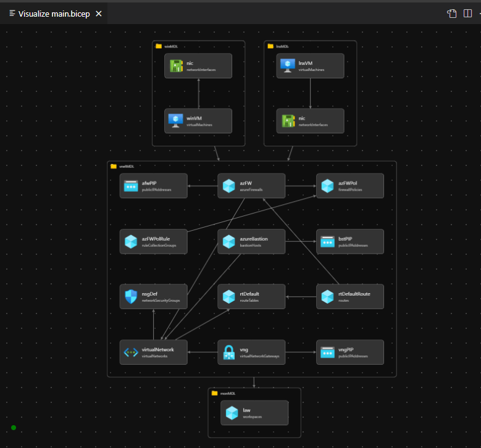Select the lnxVM virtual machine icon
Image resolution: width=481 pixels, height=448 pixels.
pos(287,65)
